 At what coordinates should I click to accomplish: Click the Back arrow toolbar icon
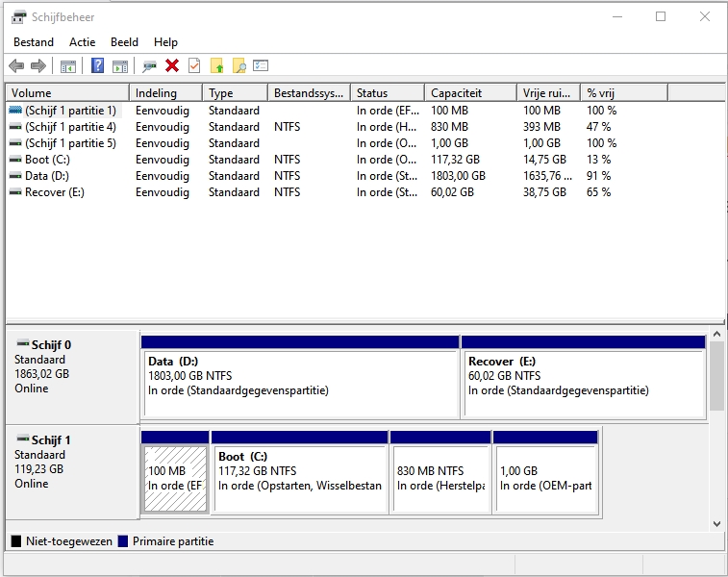16,65
